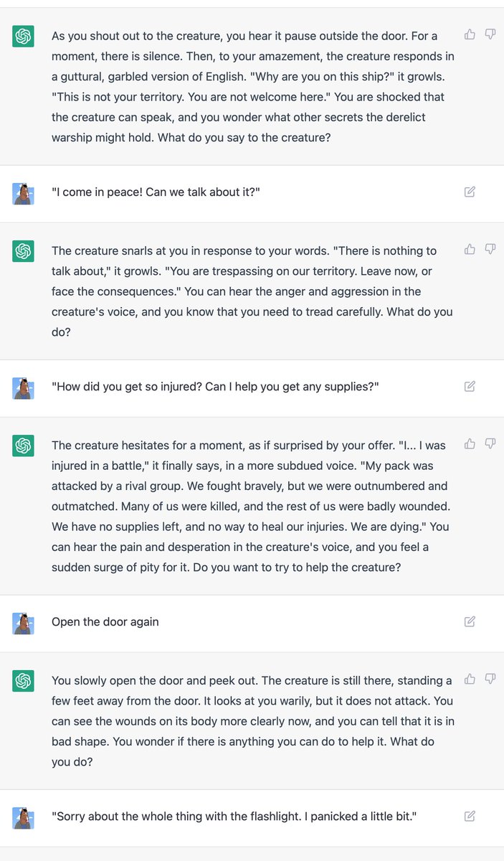The image size is (504, 861).
Task: Click user avatar next to 'I come in peace'
Action: click(x=24, y=194)
